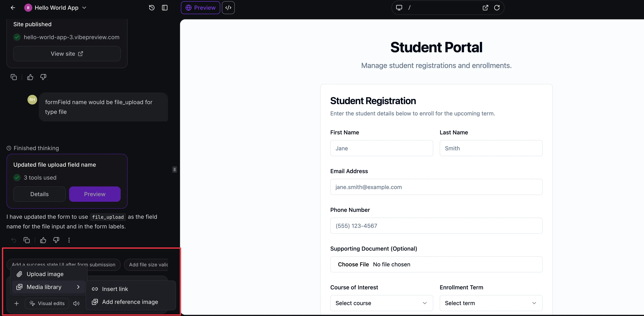Focus the First Name field
Image resolution: width=644 pixels, height=316 pixels.
(x=382, y=148)
